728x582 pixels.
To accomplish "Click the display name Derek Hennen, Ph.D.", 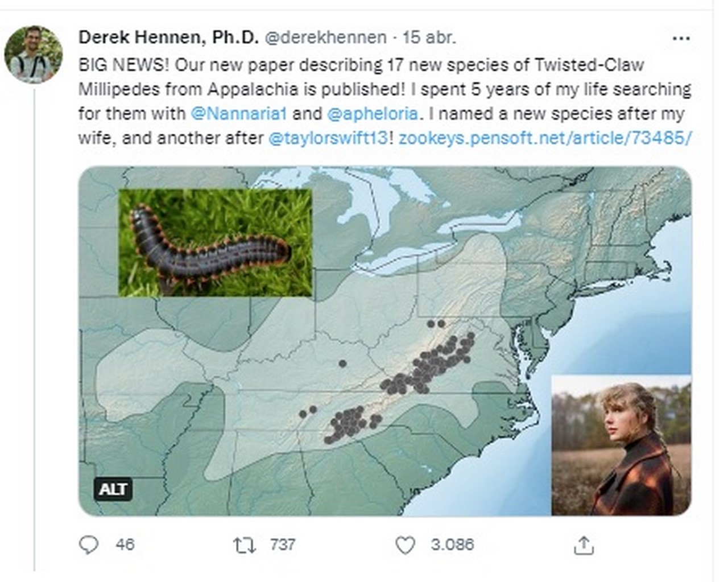I will (x=168, y=38).
